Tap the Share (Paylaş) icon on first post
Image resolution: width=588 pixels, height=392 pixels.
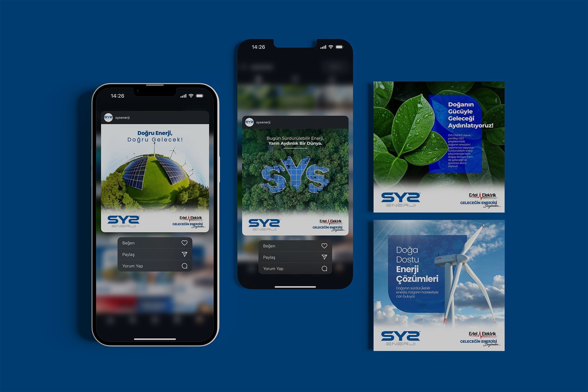pos(184,255)
